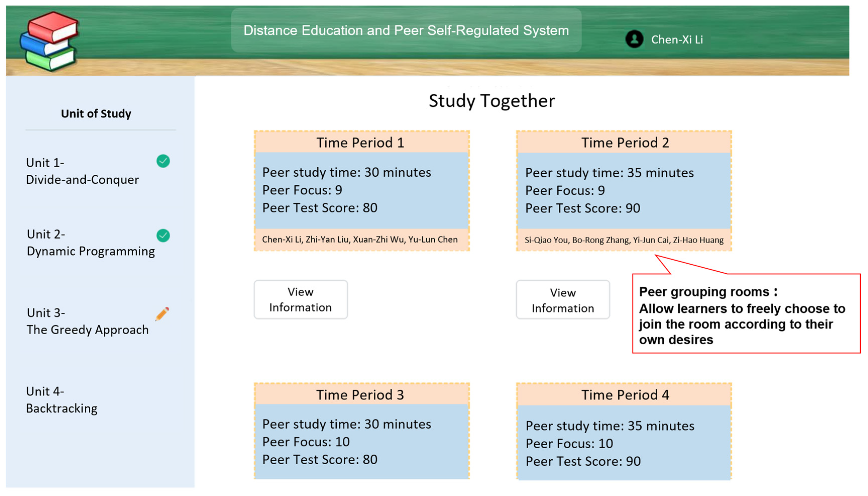Click the stacked books logo icon

(x=50, y=41)
